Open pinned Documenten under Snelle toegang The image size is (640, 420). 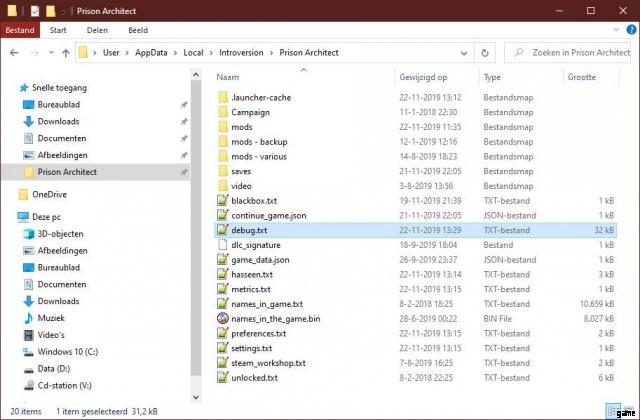click(62, 138)
